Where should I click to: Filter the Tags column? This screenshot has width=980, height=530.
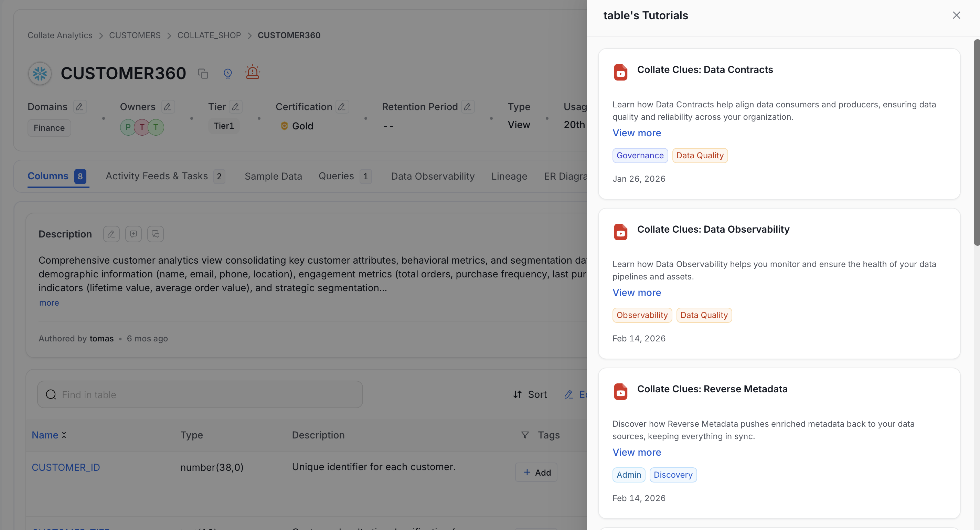click(525, 435)
